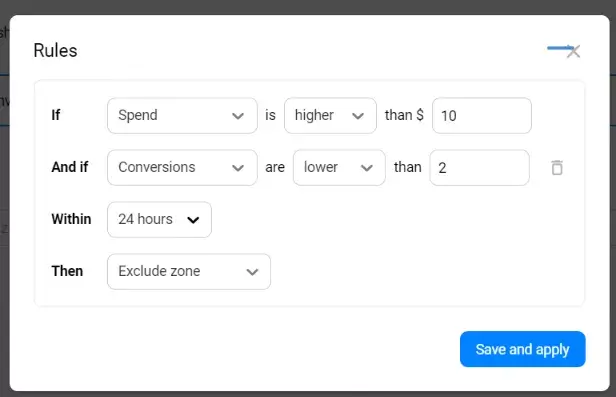This screenshot has height=397, width=616.
Task: Open the lower comparison dropdown
Action: coord(339,168)
